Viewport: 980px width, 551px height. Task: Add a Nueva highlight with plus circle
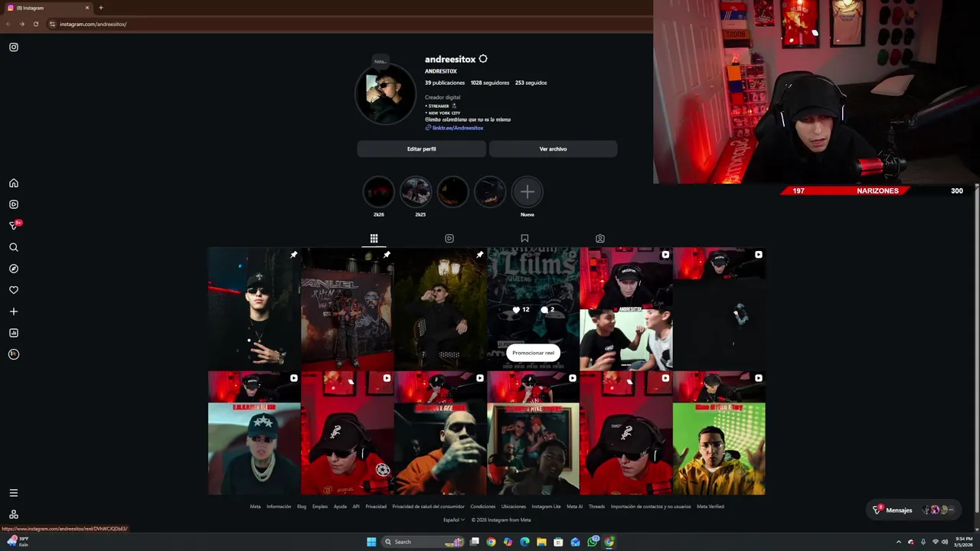point(528,192)
